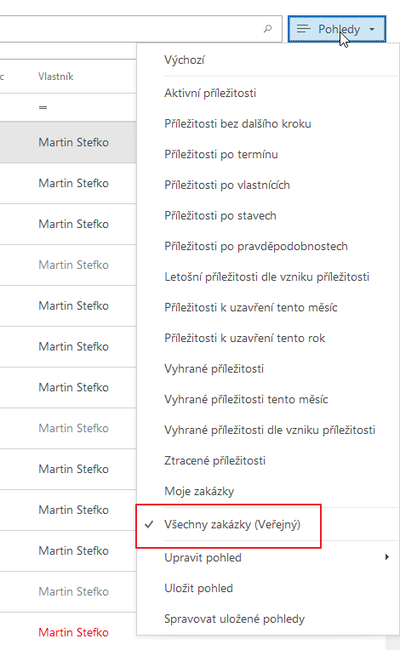Screen dimensions: 400x650
Task: Click the lines icon on Pohledy button
Action: coord(303,29)
